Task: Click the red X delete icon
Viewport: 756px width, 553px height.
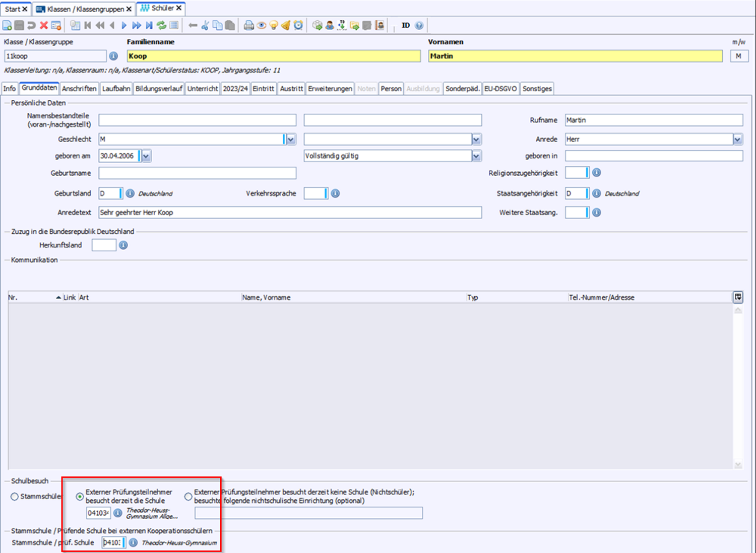Action: point(44,25)
